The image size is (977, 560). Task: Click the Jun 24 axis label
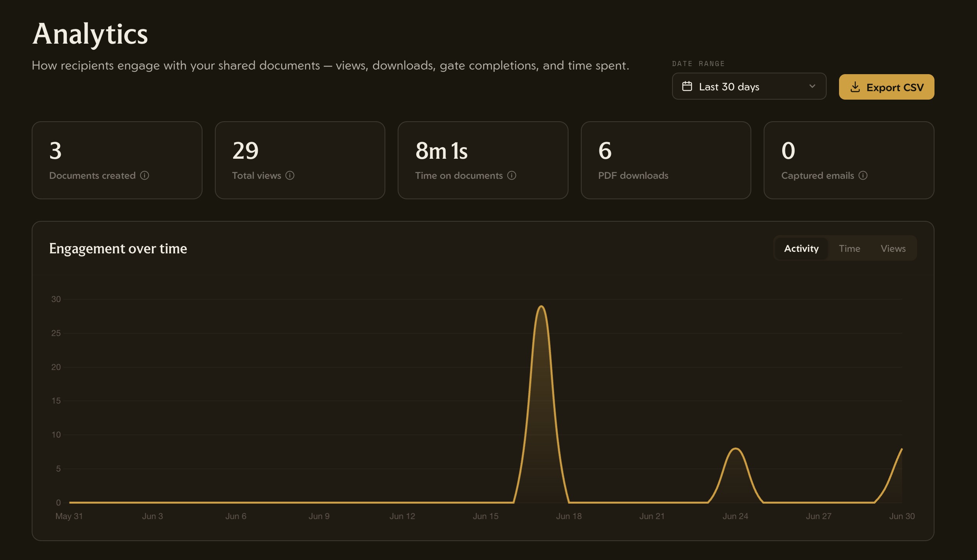[x=735, y=516]
